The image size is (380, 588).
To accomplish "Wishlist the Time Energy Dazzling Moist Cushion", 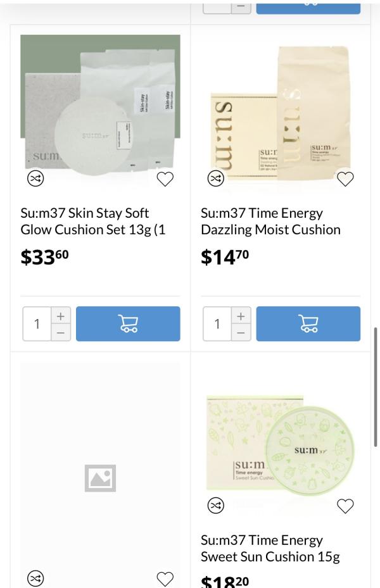I will click(345, 179).
